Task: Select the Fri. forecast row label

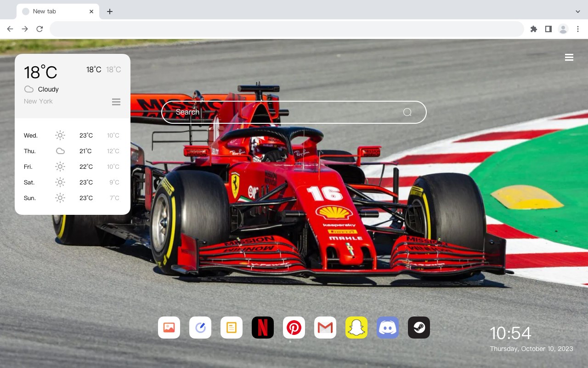Action: [x=28, y=167]
